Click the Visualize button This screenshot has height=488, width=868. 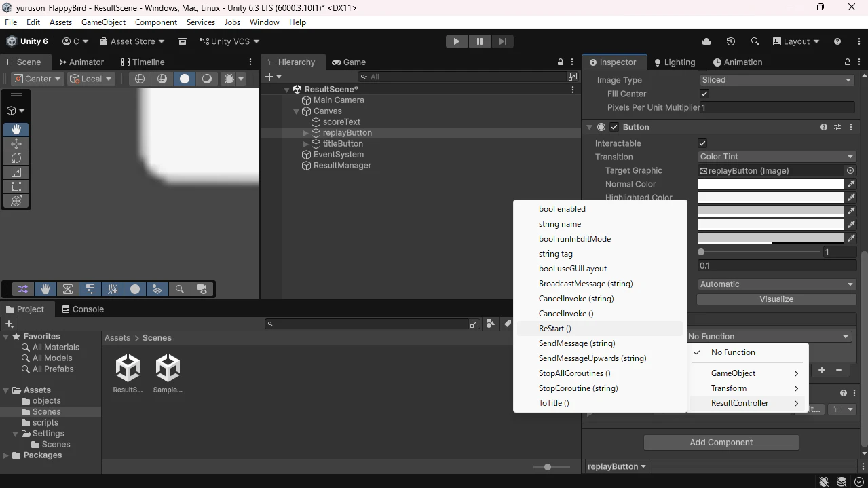coord(776,299)
